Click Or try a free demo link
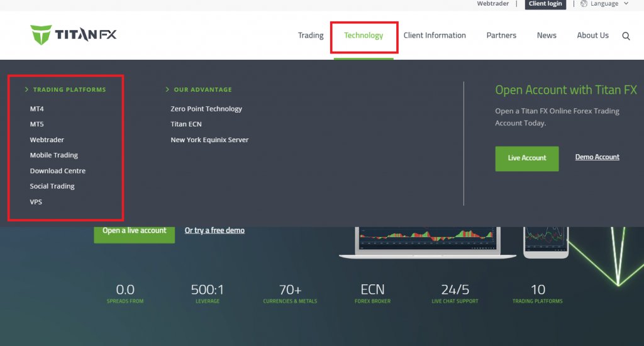This screenshot has height=346, width=644. click(214, 230)
